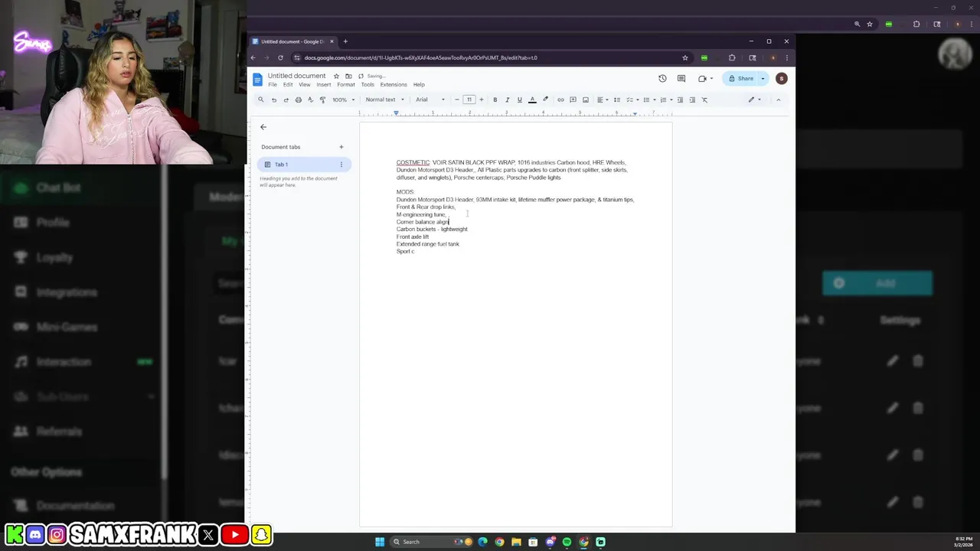The height and width of the screenshot is (551, 980).
Task: Open the Normal text style dropdown
Action: click(384, 99)
